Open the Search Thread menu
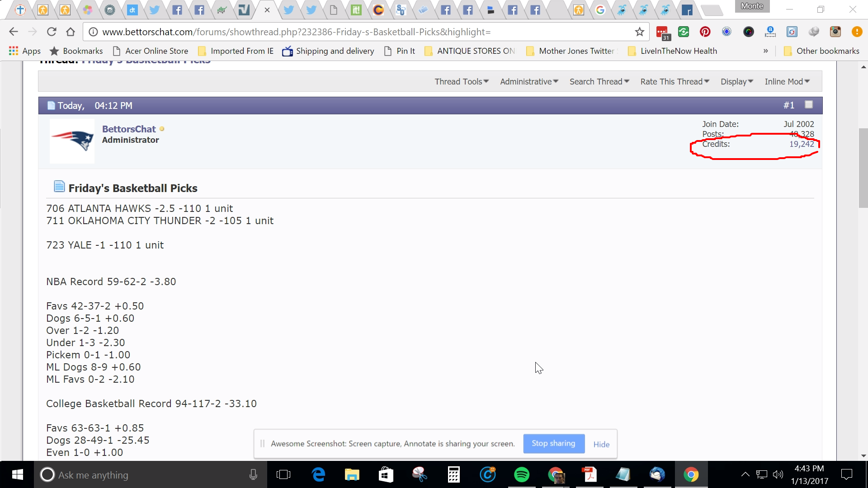Screen dimensions: 868x488 [x=599, y=82]
